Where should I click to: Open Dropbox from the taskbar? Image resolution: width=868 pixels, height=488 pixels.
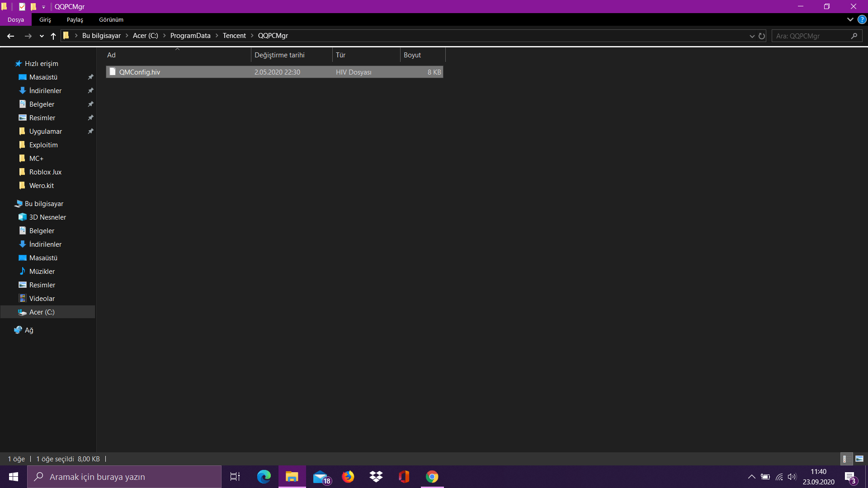[x=376, y=477]
